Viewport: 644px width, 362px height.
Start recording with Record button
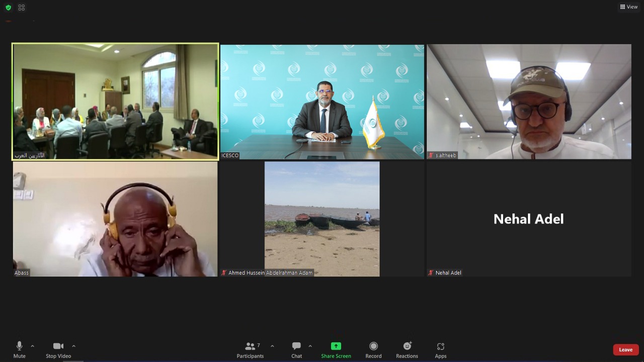[373, 350]
